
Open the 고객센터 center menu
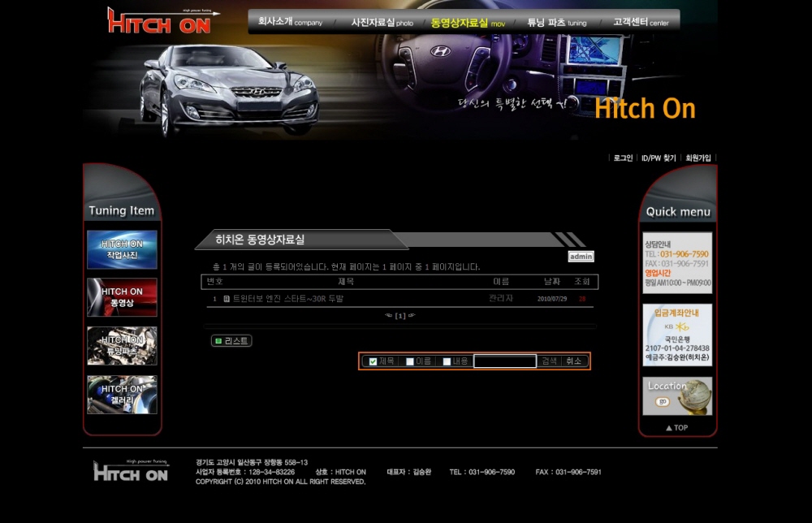(x=641, y=22)
